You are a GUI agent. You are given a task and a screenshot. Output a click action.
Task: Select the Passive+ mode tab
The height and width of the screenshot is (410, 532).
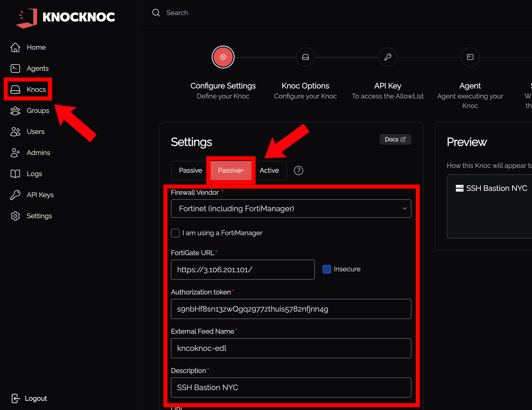tap(230, 171)
